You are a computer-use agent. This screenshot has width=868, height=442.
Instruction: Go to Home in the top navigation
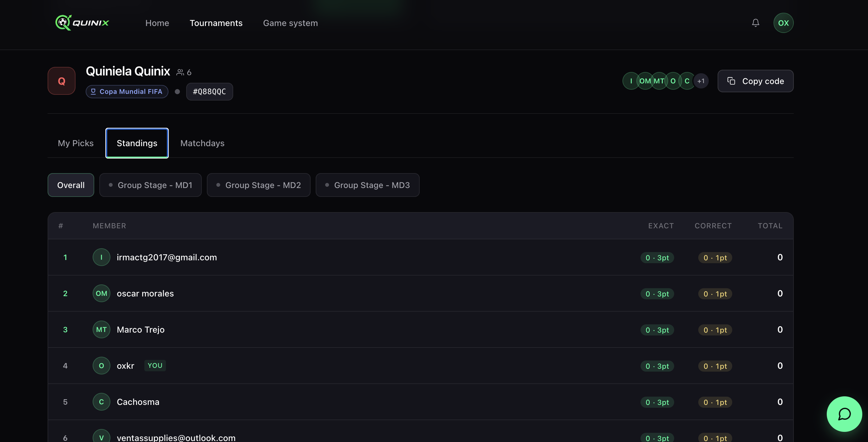click(x=157, y=23)
